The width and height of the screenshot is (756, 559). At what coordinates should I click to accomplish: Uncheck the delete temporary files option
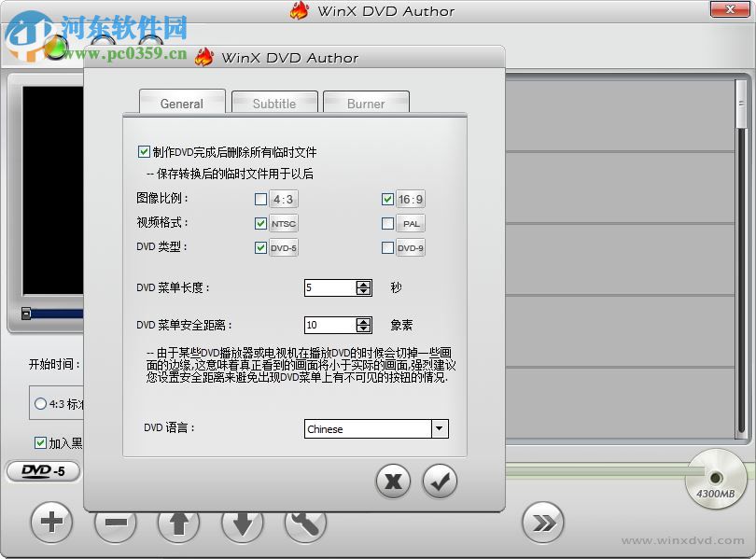click(x=143, y=150)
